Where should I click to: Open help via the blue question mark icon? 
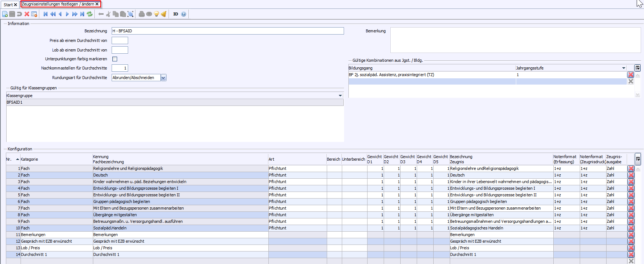point(184,14)
